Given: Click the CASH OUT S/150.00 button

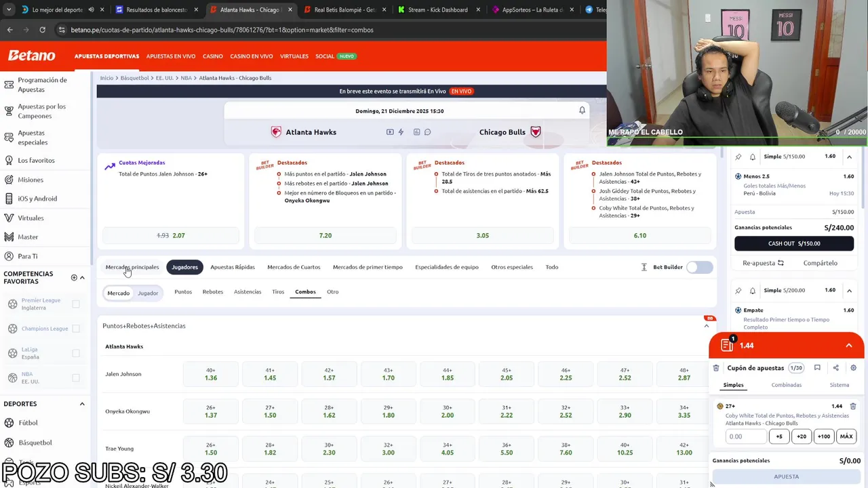Looking at the screenshot, I should coord(794,243).
